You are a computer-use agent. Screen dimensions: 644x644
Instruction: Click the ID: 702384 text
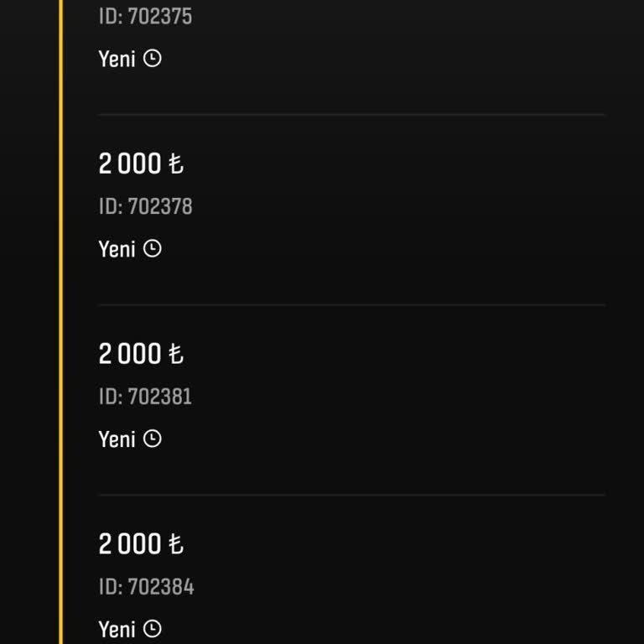point(146,587)
